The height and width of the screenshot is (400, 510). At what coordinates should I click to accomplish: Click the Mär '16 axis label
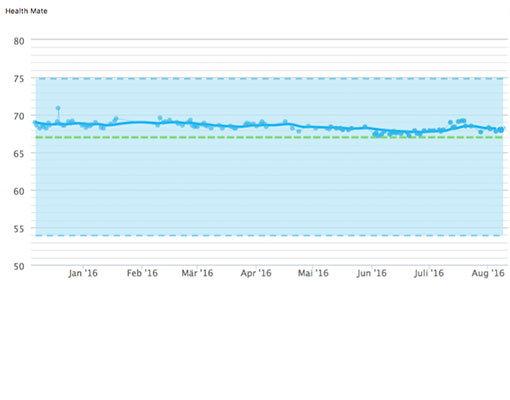pos(197,273)
